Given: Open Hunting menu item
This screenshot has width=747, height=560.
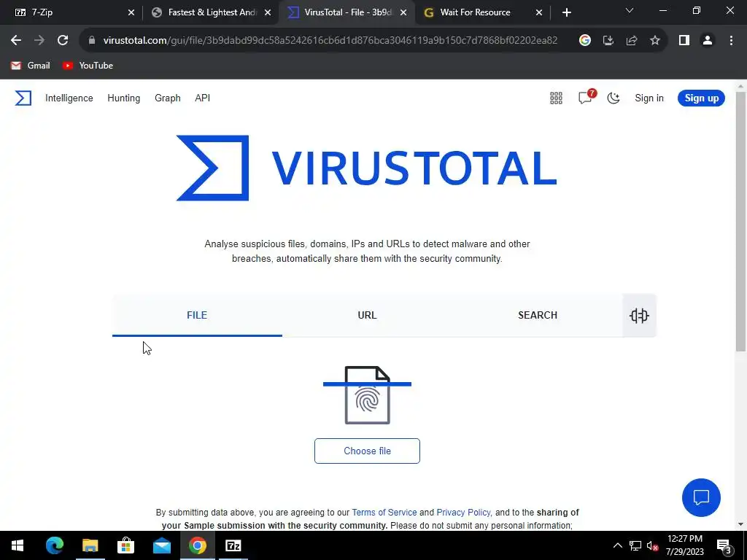Looking at the screenshot, I should point(124,98).
